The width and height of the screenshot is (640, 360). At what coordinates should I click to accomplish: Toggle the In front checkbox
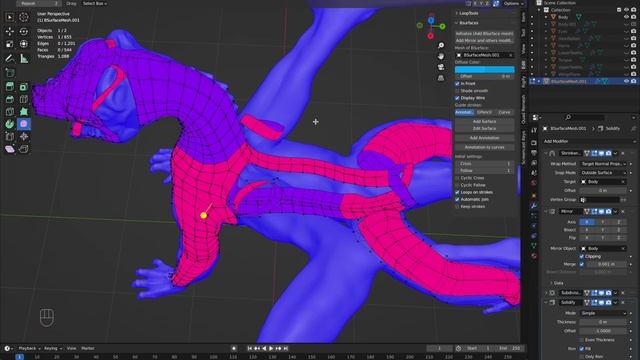[x=458, y=83]
